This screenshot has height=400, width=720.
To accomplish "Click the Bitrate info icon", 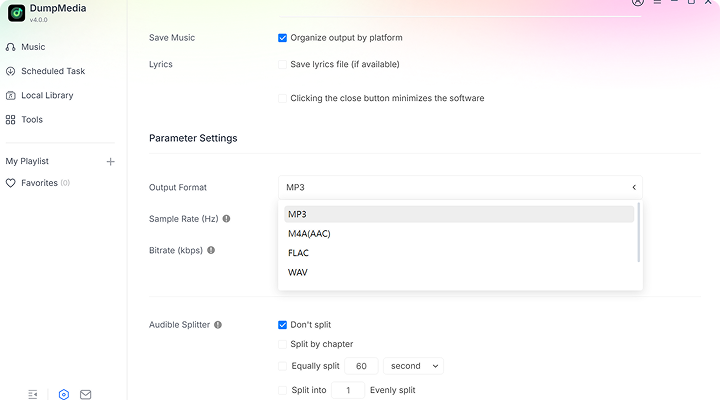I will point(211,250).
